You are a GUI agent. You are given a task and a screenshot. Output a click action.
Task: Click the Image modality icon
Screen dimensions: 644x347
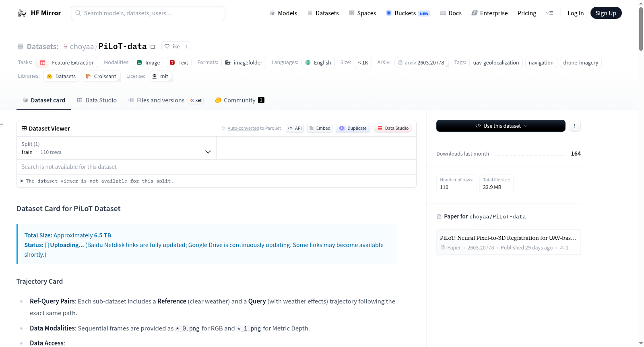[x=139, y=62]
